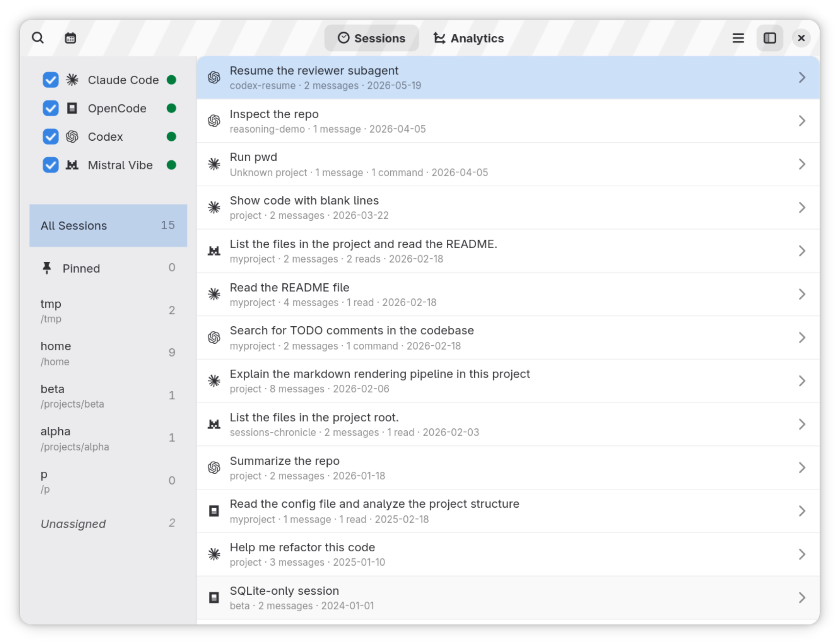This screenshot has width=839, height=644.
Task: Click the 'beta · 2 messages · 2024-01-01' subtitle
Action: coord(302,606)
